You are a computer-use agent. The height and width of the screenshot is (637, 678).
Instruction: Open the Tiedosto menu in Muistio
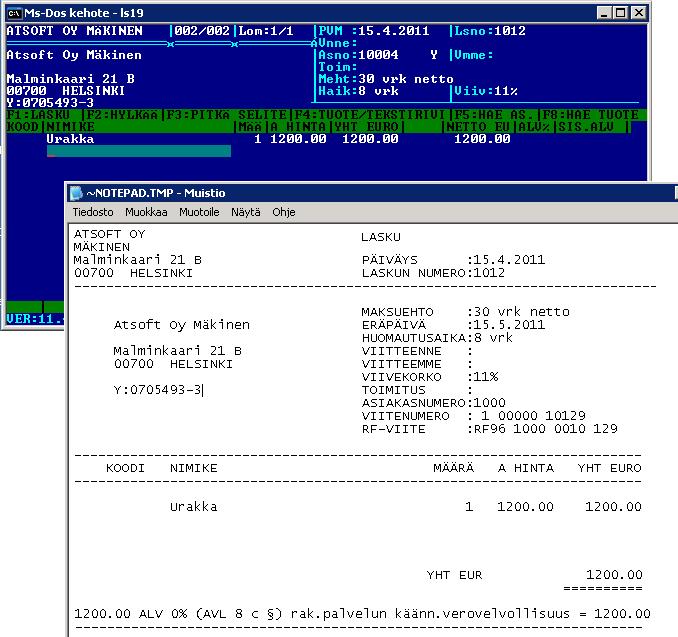tap(93, 212)
